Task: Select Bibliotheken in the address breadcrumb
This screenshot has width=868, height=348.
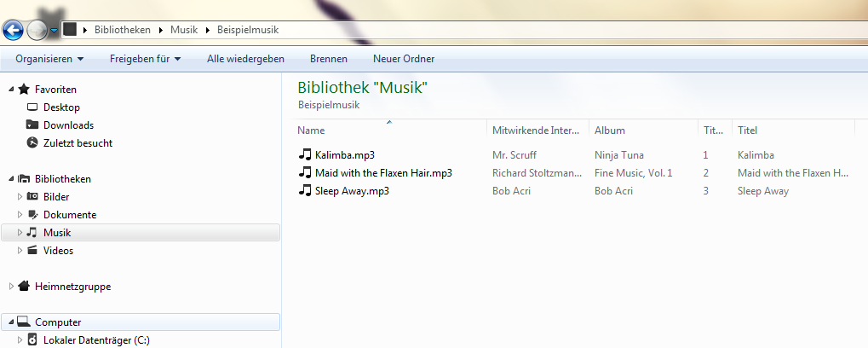Action: tap(123, 30)
